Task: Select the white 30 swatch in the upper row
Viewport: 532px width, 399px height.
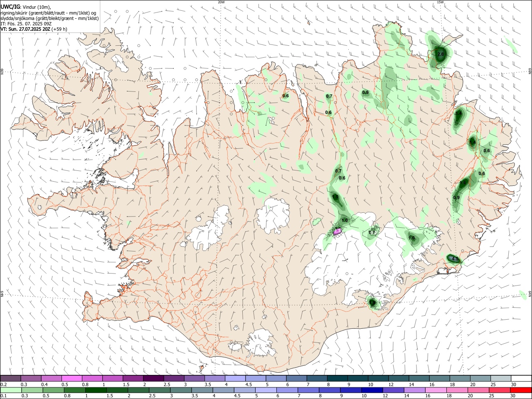Action: point(521,379)
